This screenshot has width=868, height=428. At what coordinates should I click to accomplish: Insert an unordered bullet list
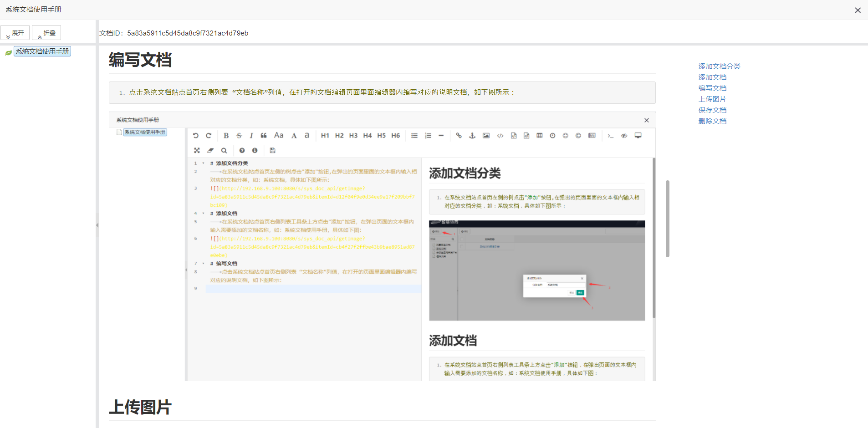414,136
